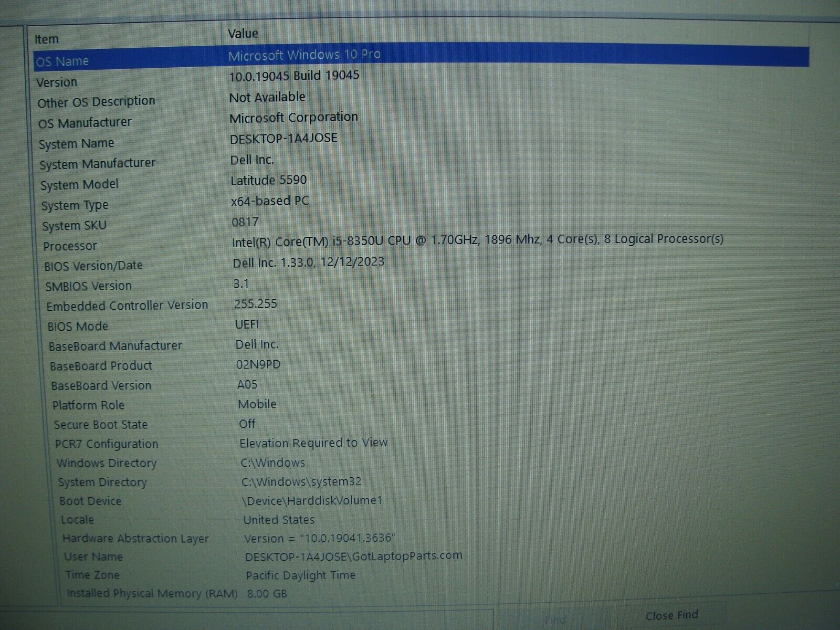Click the '02N9PD' value
This screenshot has width=840, height=630.
pyautogui.click(x=258, y=364)
